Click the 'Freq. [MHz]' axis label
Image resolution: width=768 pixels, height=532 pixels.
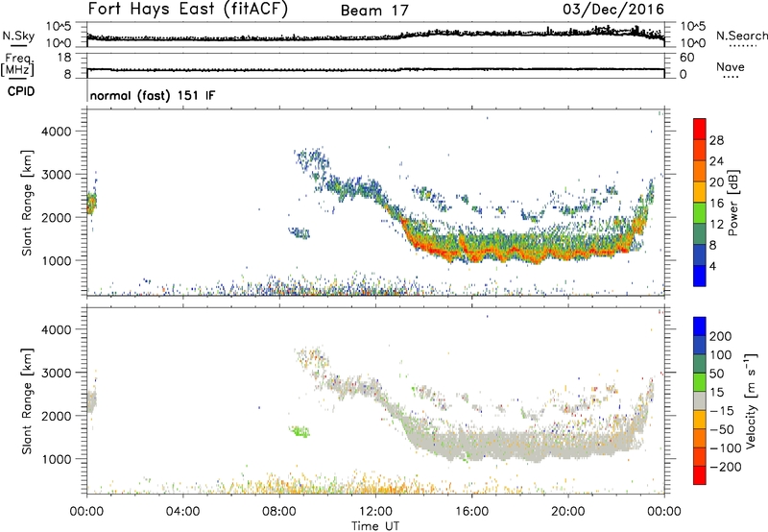point(18,65)
